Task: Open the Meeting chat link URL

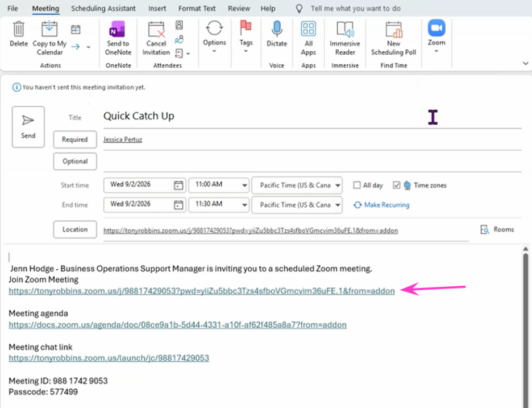Action: (x=109, y=358)
